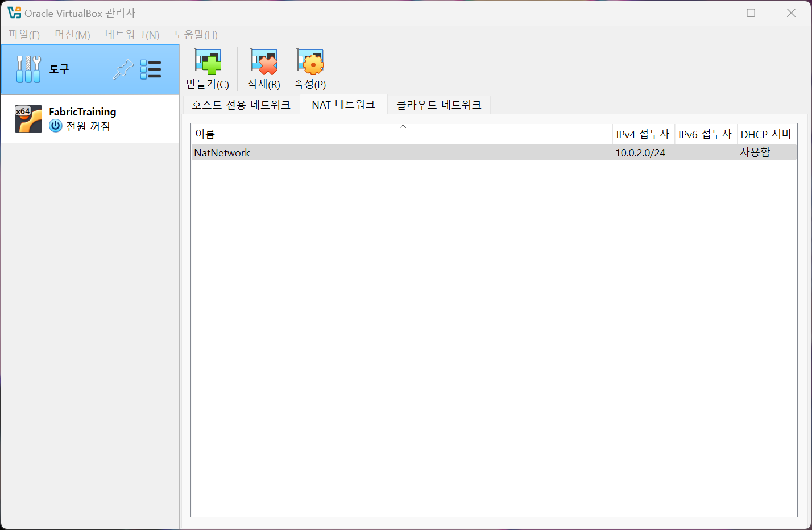The width and height of the screenshot is (812, 530).
Task: Maximize the VirtualBox window
Action: pyautogui.click(x=751, y=13)
